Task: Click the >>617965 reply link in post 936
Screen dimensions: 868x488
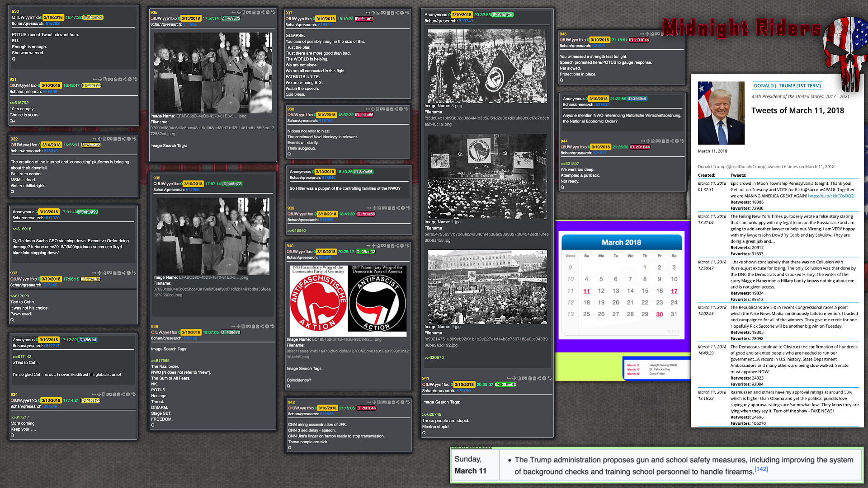Action: (x=160, y=361)
